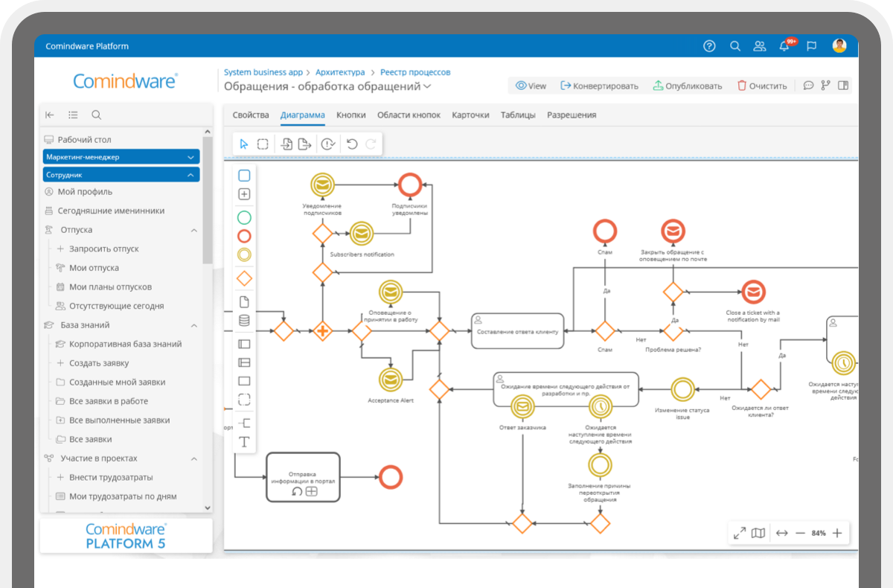Collapse the Участие в проектах group chevron
Screen dimensions: 893x588
[194, 458]
